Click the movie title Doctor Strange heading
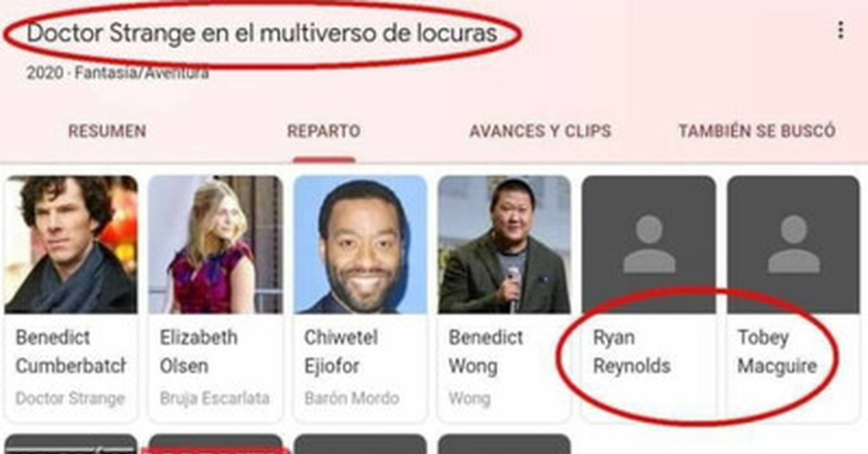Screen dimensions: 868x454 [262, 34]
